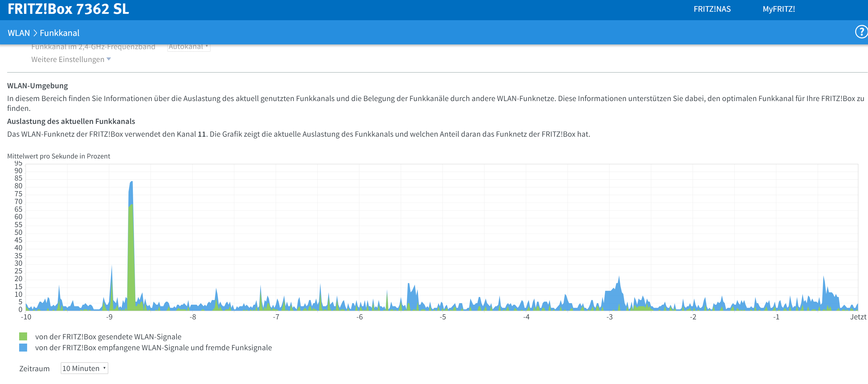Open FRITZ!NAS from the header
This screenshot has width=868, height=384.
712,9
